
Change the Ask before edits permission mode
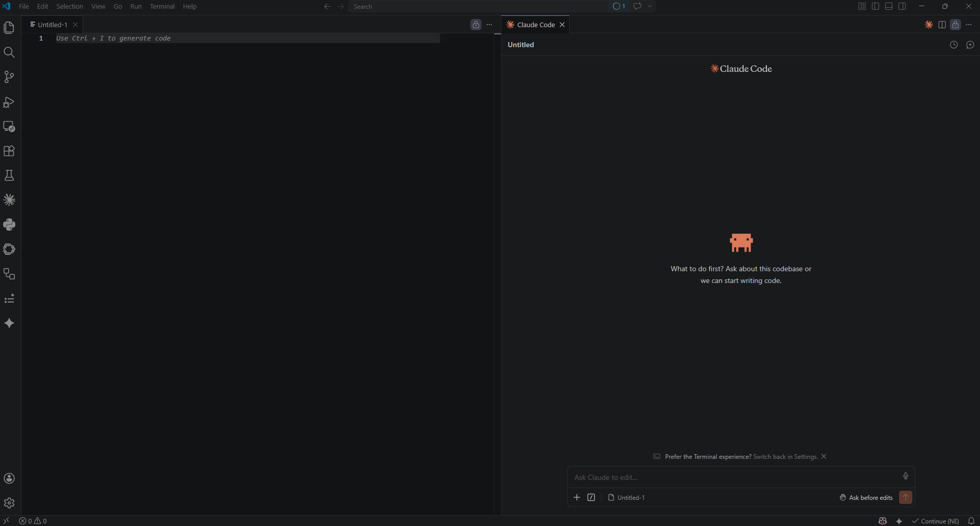point(866,497)
